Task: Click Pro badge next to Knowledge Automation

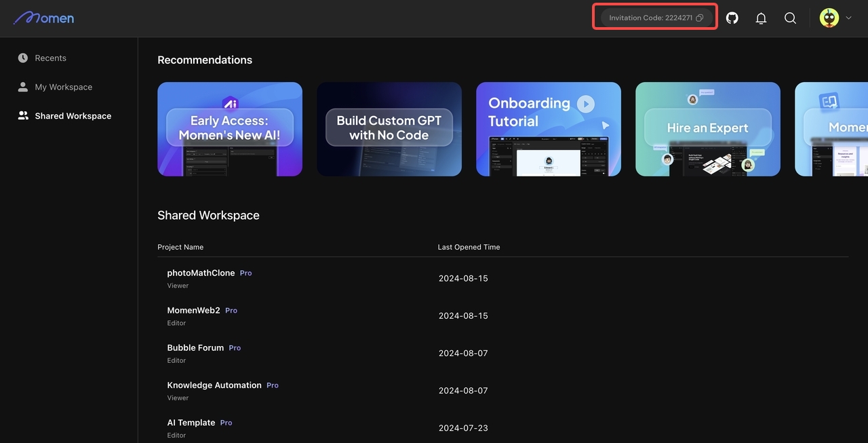Action: point(273,385)
